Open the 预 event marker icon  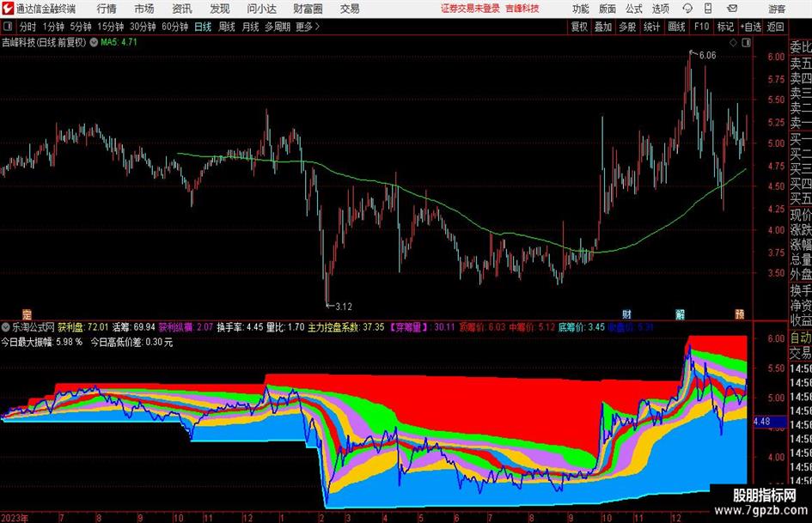coord(740,313)
